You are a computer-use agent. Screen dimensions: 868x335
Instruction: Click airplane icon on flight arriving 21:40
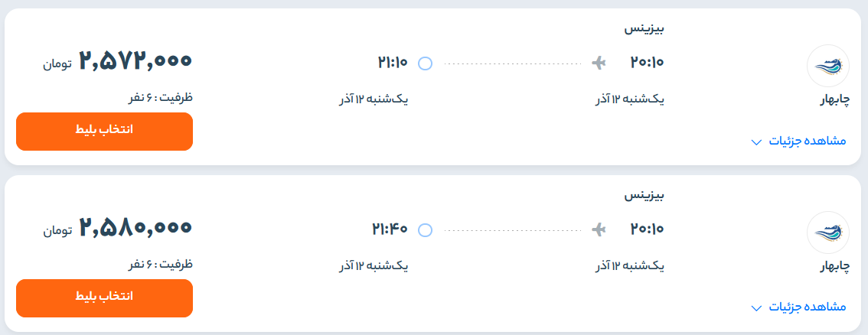[599, 229]
